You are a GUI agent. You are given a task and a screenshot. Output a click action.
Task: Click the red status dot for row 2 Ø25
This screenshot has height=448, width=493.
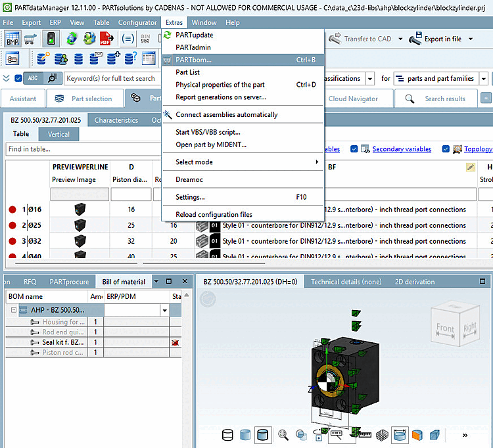12,225
